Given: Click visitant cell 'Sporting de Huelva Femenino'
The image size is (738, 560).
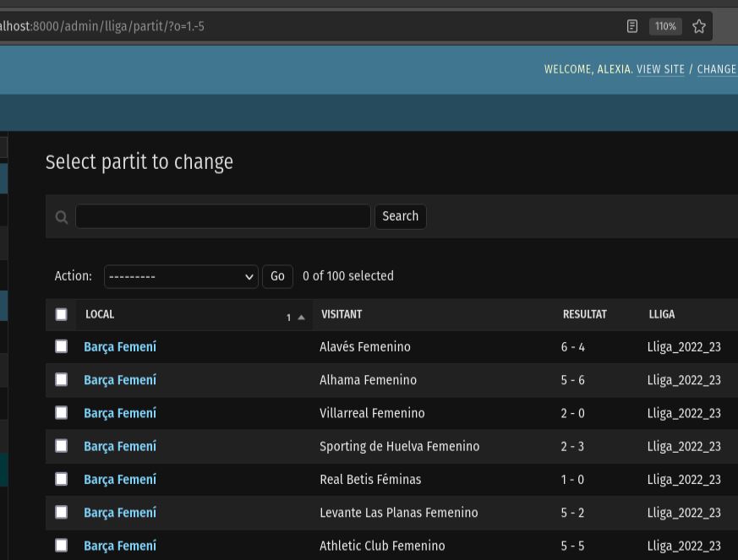Looking at the screenshot, I should (400, 446).
